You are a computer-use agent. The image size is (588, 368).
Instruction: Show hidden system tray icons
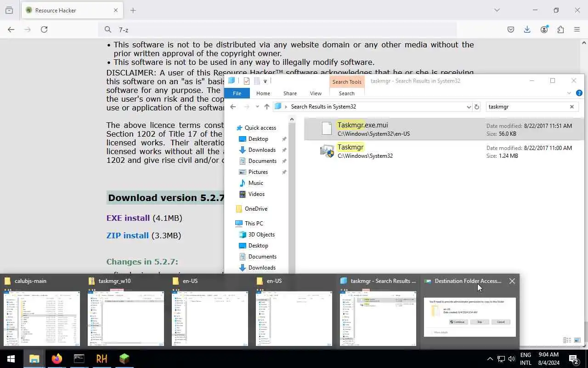(490, 359)
